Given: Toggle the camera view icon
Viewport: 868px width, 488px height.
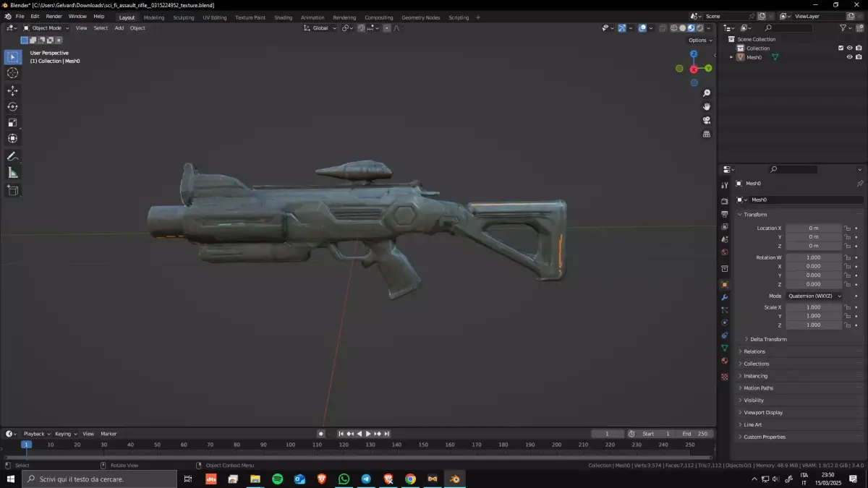Looking at the screenshot, I should coord(707,120).
